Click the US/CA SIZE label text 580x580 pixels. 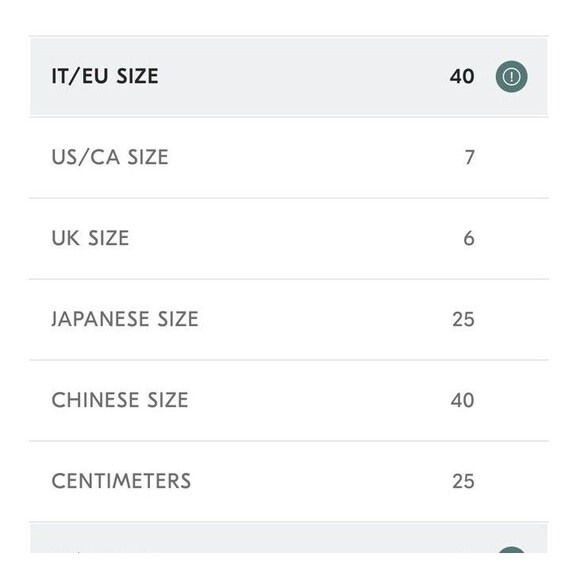click(110, 157)
